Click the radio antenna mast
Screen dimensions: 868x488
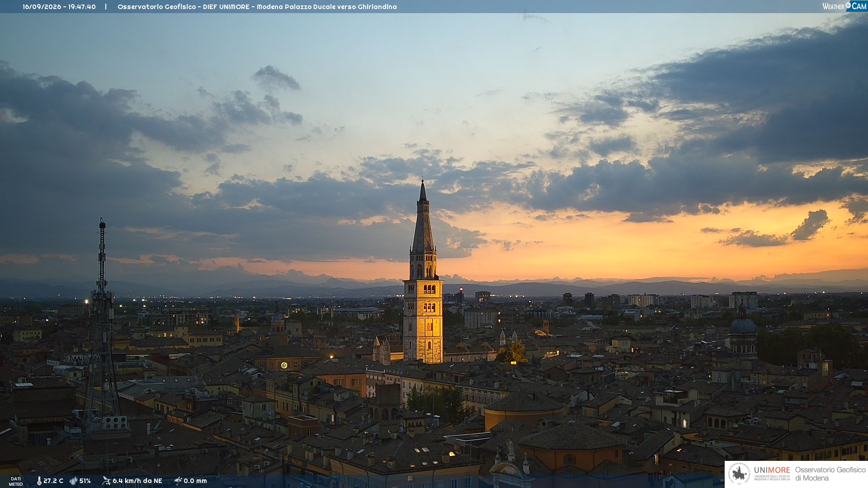point(102,325)
